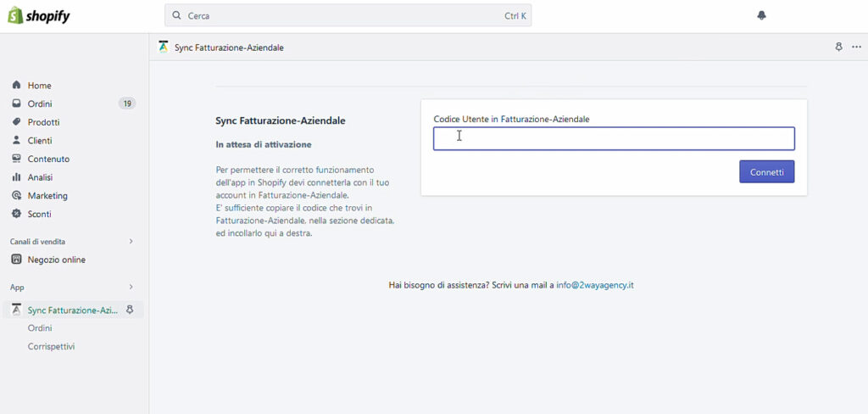This screenshot has height=414, width=868.
Task: Click the Shopify logo
Action: point(38,16)
